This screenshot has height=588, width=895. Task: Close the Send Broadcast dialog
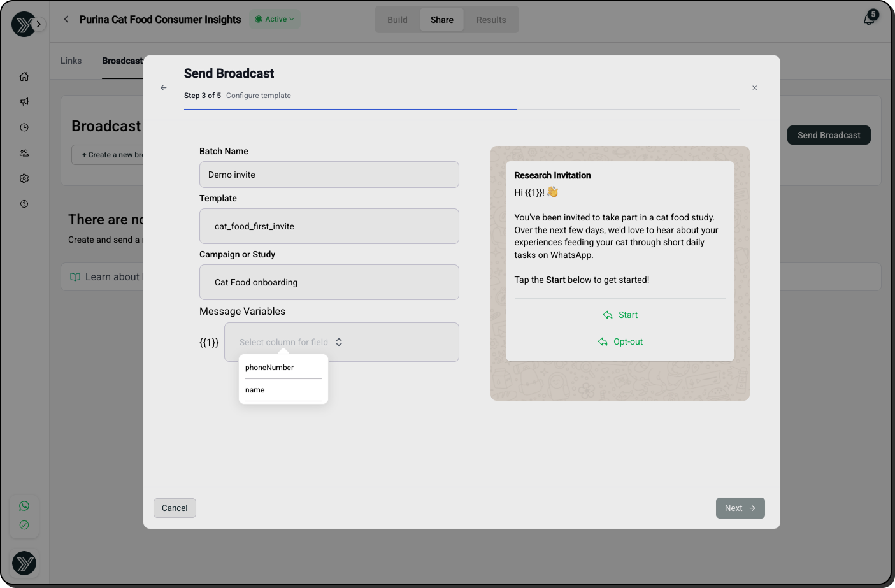(x=754, y=88)
